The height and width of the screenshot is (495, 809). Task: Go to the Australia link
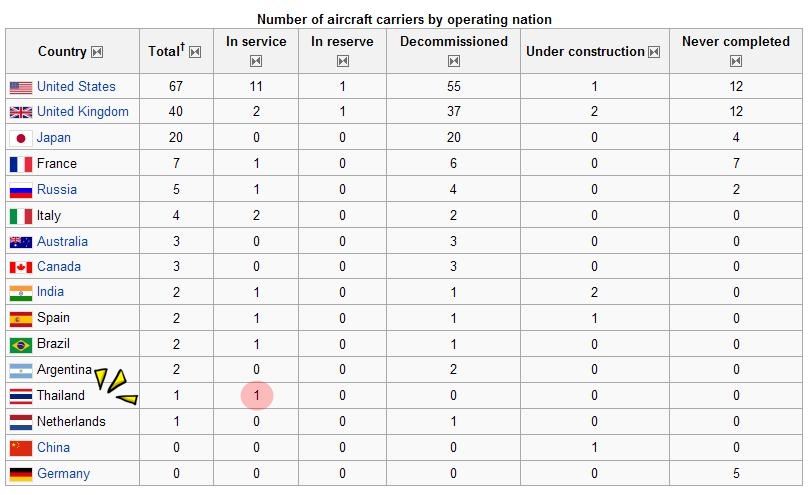point(62,241)
